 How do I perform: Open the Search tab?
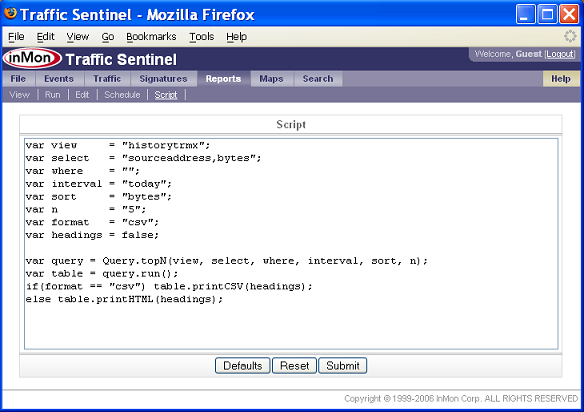coord(318,79)
